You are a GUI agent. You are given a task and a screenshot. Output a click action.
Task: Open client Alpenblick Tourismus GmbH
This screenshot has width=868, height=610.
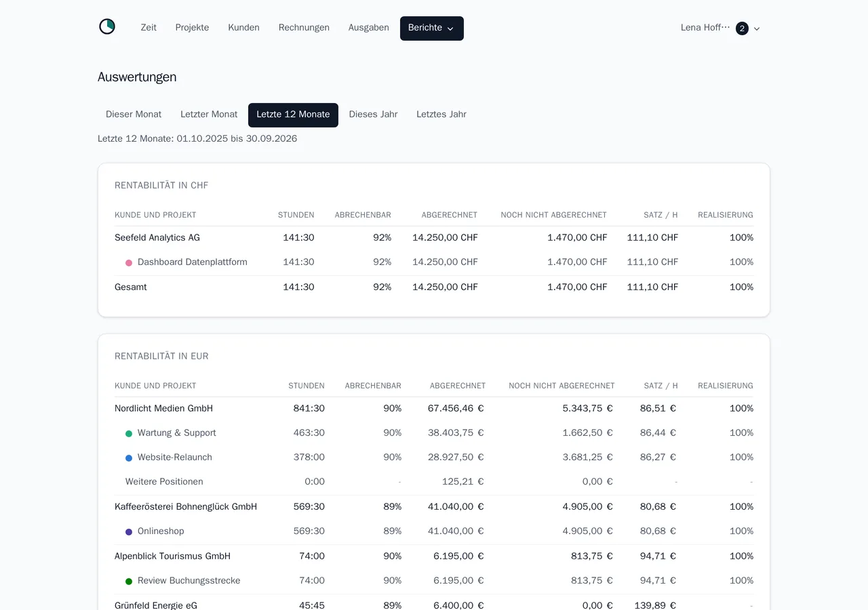[x=172, y=556]
